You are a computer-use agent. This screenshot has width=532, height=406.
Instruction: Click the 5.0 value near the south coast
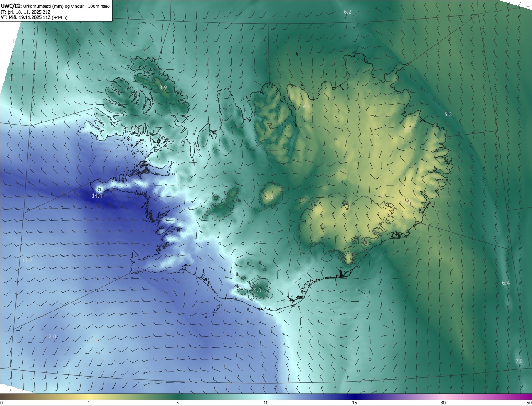[x=257, y=291]
